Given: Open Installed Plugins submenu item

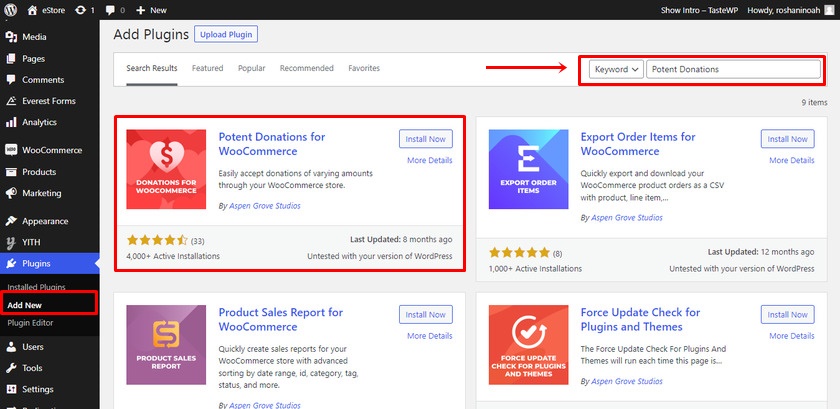Looking at the screenshot, I should click(x=36, y=287).
